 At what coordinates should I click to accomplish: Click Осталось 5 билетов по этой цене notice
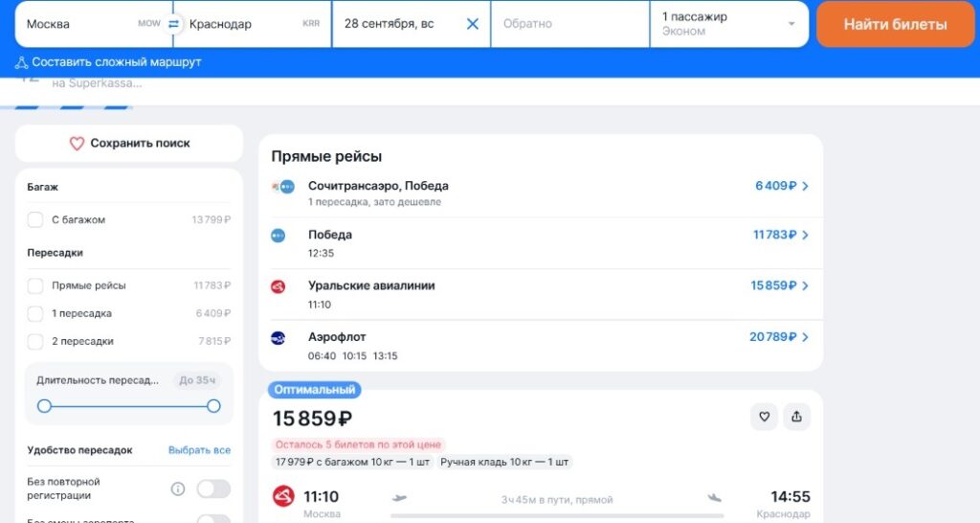tap(358, 444)
